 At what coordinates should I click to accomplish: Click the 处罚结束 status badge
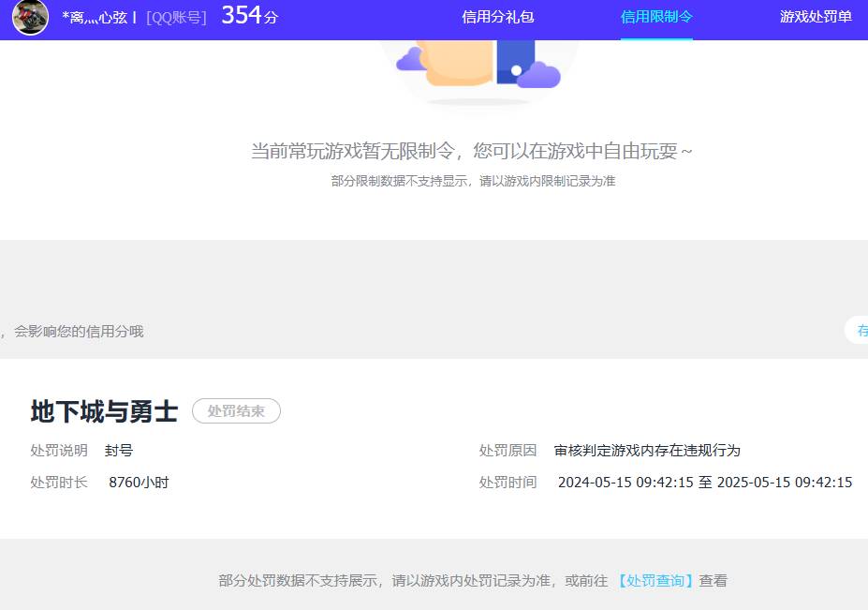(236, 410)
